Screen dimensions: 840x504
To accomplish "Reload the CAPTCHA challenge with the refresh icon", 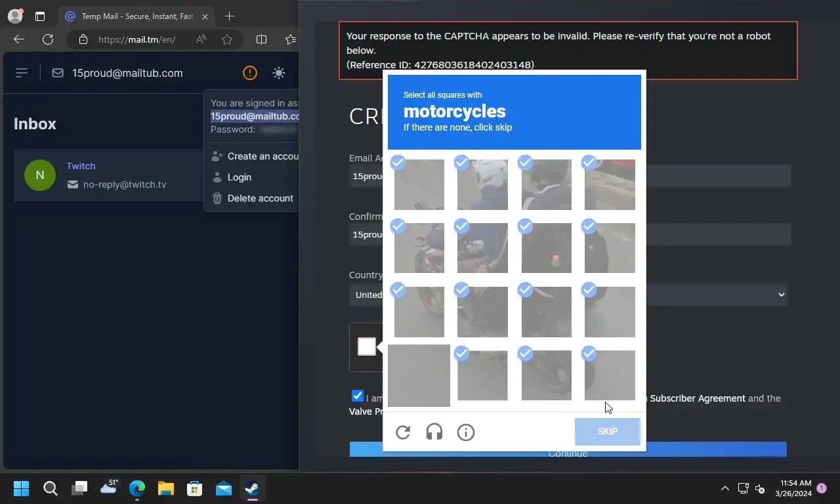I will pos(403,432).
